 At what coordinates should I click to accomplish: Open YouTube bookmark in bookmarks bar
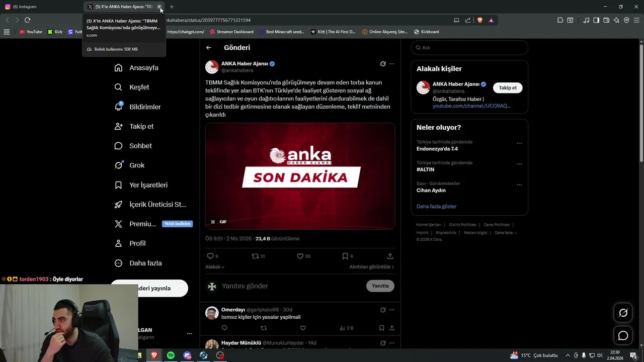[31, 32]
